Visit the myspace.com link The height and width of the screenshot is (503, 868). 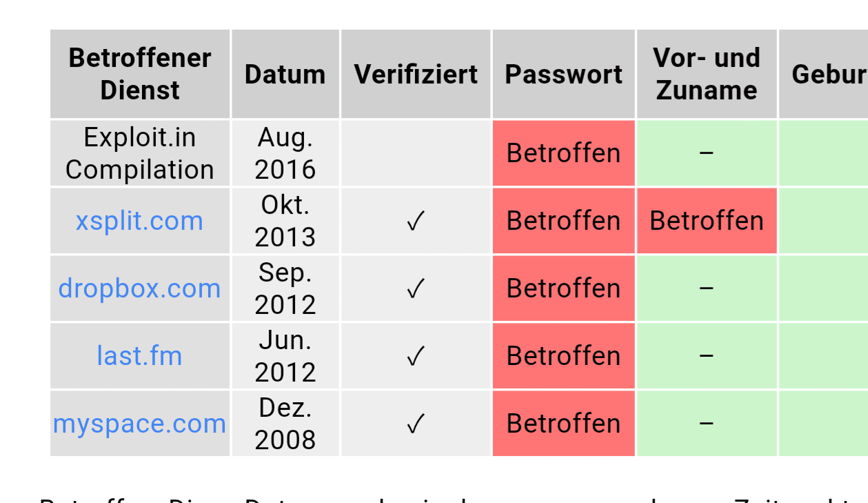click(x=139, y=424)
